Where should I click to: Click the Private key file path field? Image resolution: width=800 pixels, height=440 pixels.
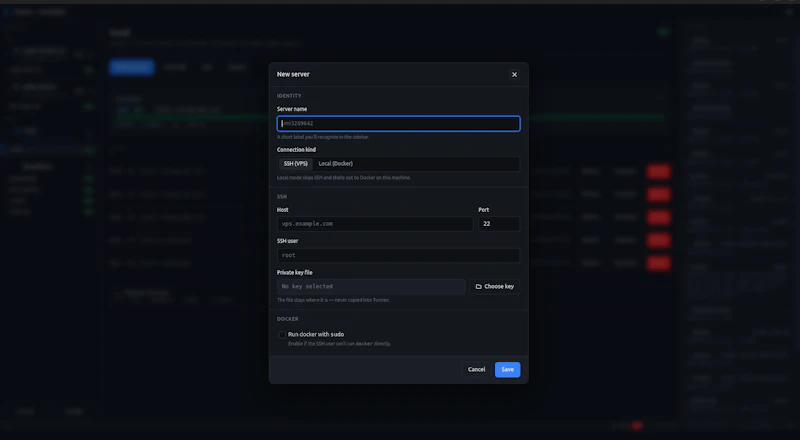pos(371,286)
